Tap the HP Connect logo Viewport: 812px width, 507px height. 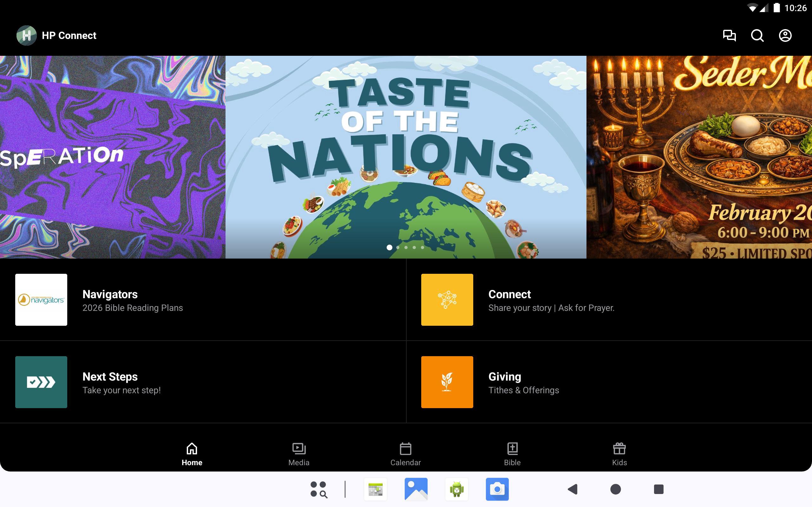coord(27,35)
